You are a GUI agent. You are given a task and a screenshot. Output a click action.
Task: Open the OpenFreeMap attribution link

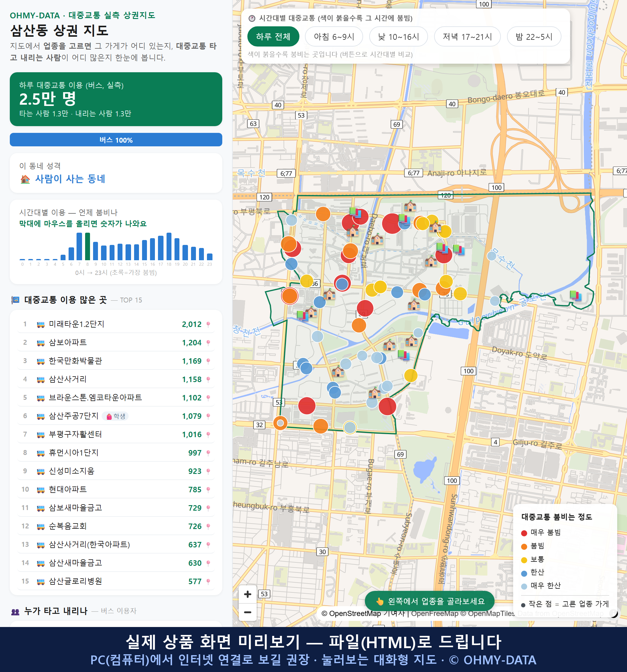pos(435,614)
